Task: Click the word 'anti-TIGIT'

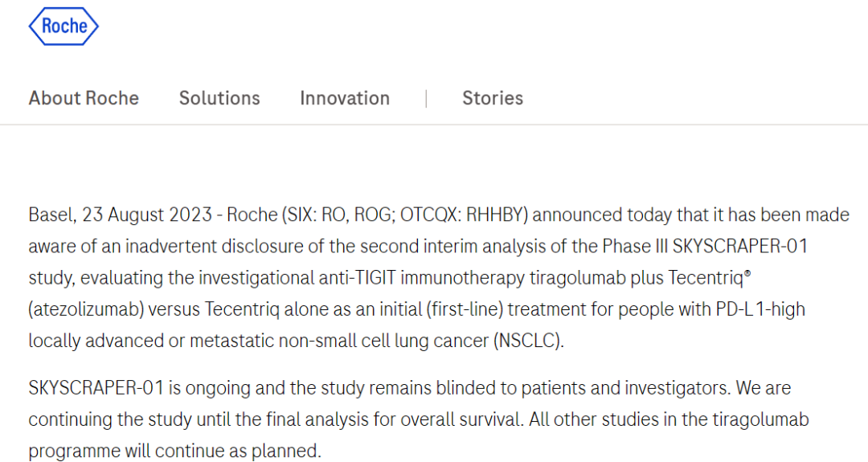Action: coord(357,278)
